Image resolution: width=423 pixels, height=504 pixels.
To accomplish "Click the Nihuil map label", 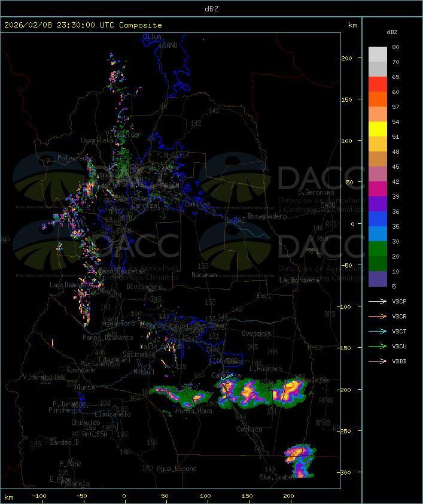I will [144, 372].
